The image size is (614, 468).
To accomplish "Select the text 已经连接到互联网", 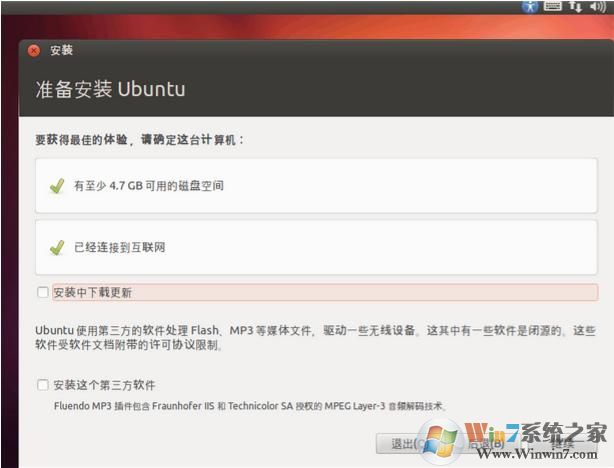I will click(x=119, y=247).
